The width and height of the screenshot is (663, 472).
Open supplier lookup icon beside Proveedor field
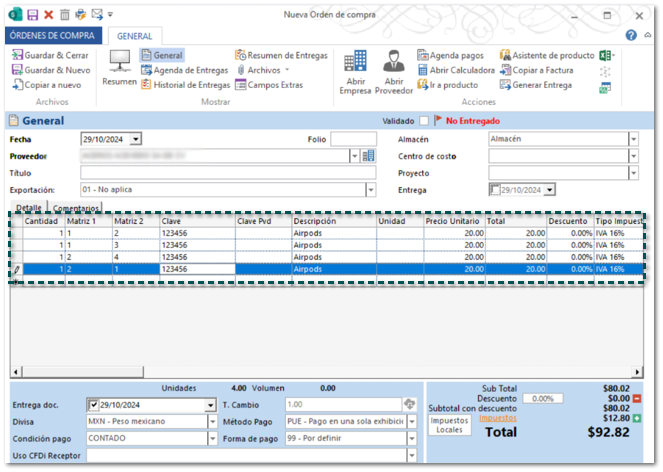(x=368, y=156)
